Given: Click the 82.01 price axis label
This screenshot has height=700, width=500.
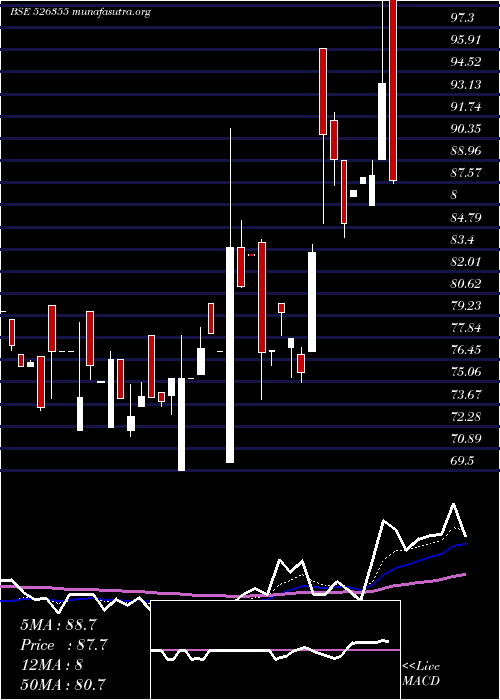Looking at the screenshot, I should click(466, 261).
